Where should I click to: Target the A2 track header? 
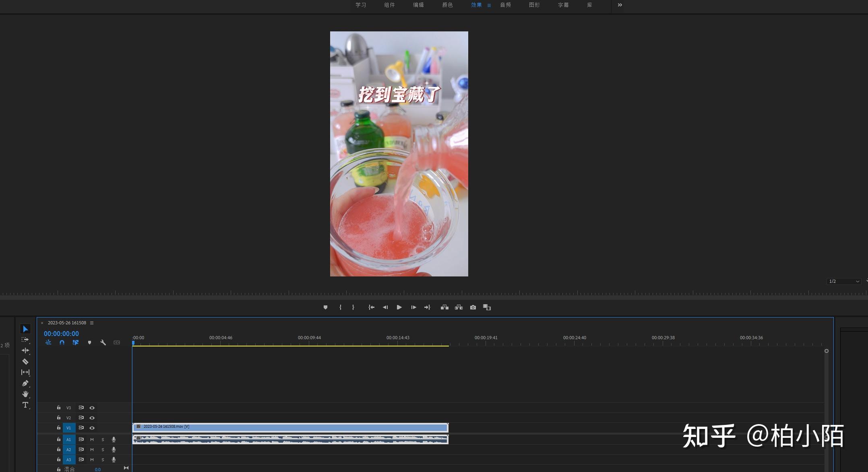pyautogui.click(x=69, y=450)
